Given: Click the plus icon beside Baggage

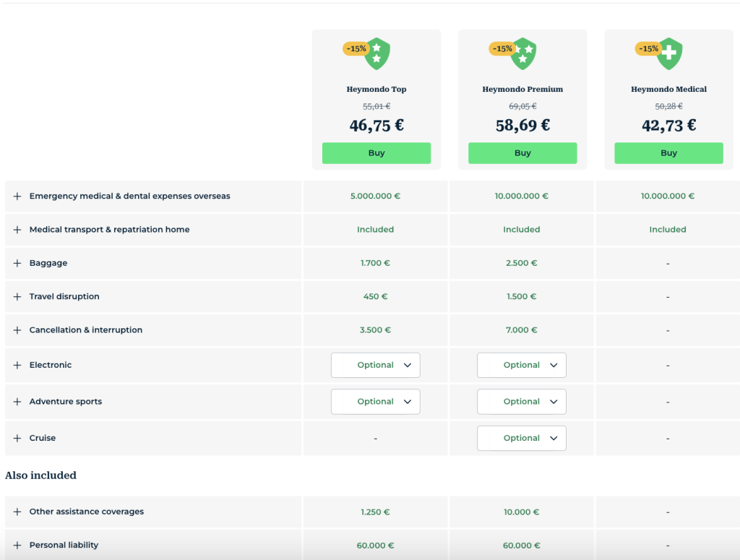Looking at the screenshot, I should coord(17,263).
